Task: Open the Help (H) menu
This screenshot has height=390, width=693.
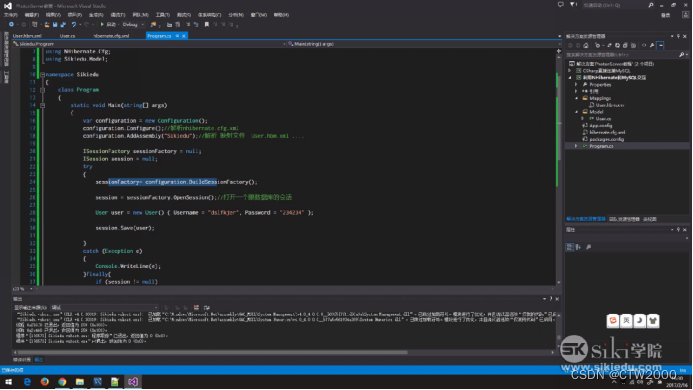Action: click(x=281, y=15)
